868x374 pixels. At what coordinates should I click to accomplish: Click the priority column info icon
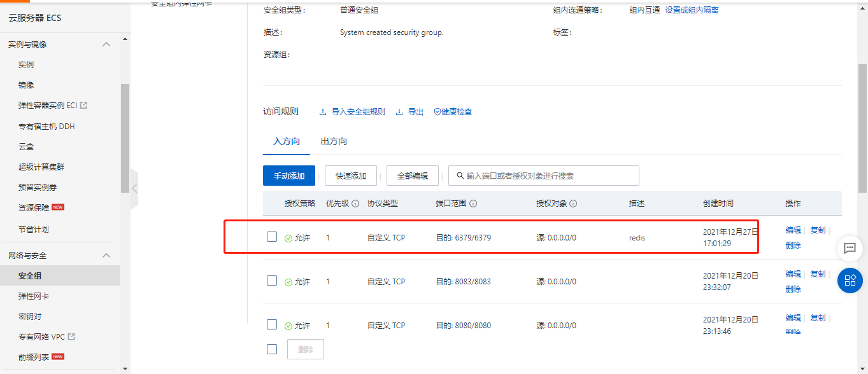click(355, 204)
